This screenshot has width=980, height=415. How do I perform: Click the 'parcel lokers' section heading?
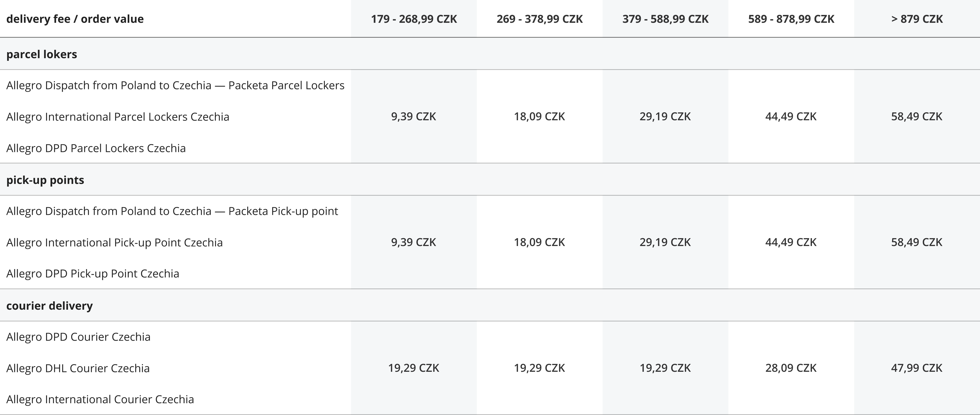tap(42, 54)
